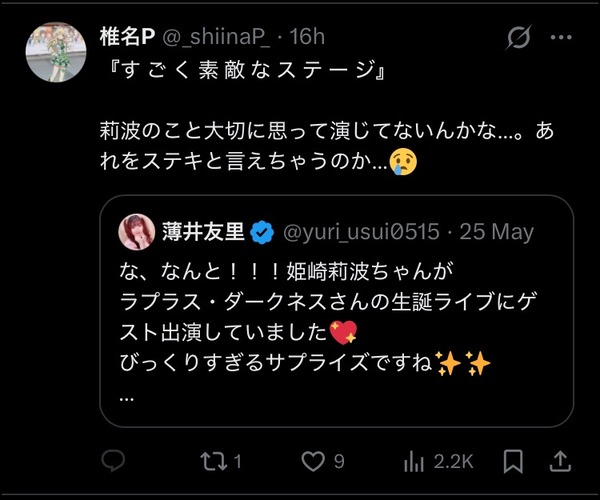
Task: Click the 椎名P display name
Action: tap(127, 37)
